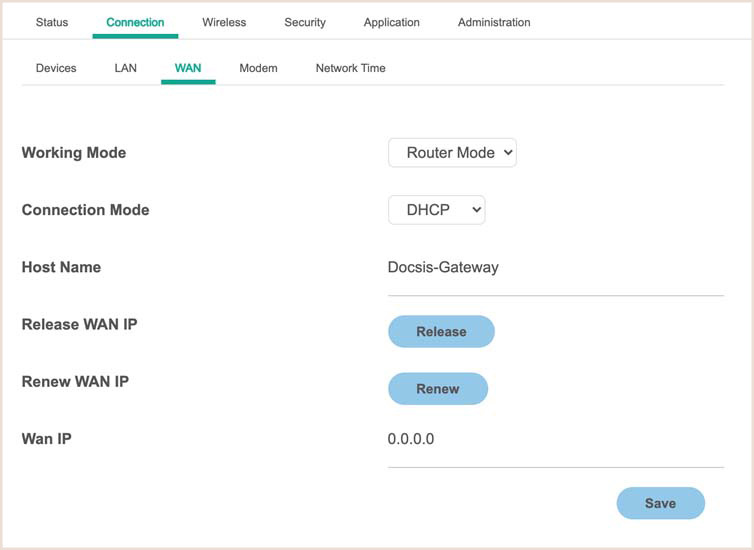
Task: Select the Connection tab
Action: pos(135,22)
